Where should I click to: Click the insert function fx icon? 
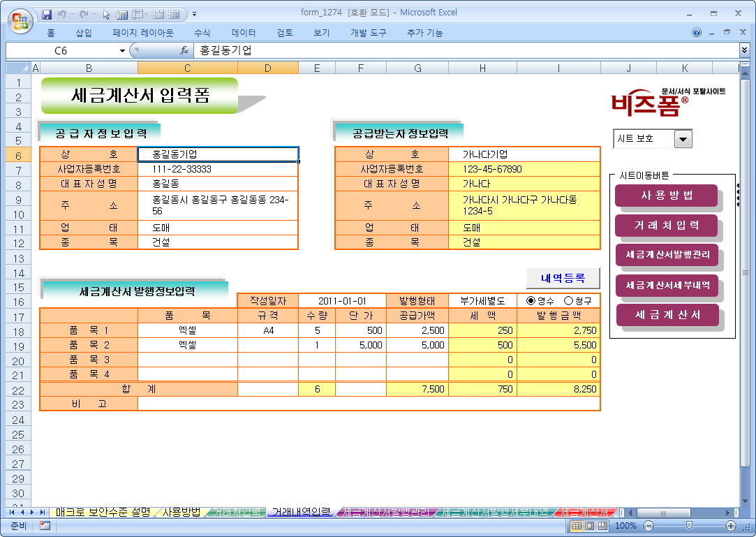coord(184,50)
